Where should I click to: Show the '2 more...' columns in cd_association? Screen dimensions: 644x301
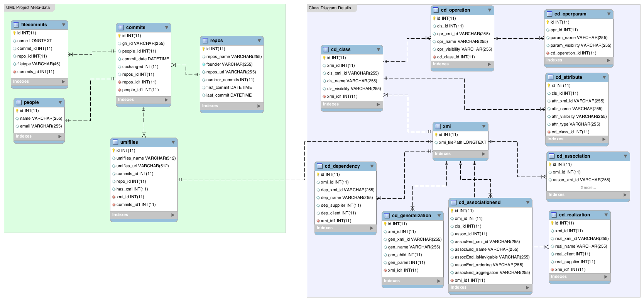click(x=588, y=188)
